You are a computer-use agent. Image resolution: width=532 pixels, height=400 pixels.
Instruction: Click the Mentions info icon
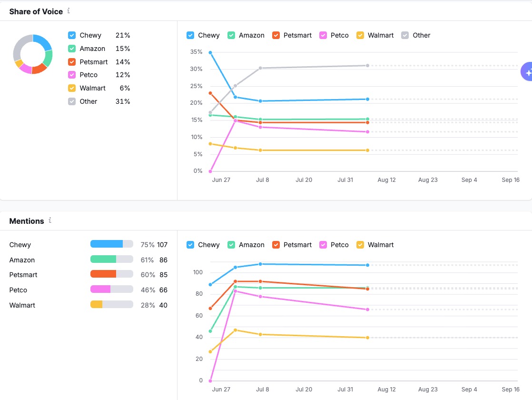tap(50, 220)
